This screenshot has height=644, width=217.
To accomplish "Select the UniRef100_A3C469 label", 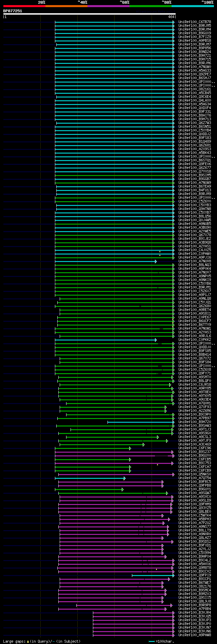I will pos(195,444).
